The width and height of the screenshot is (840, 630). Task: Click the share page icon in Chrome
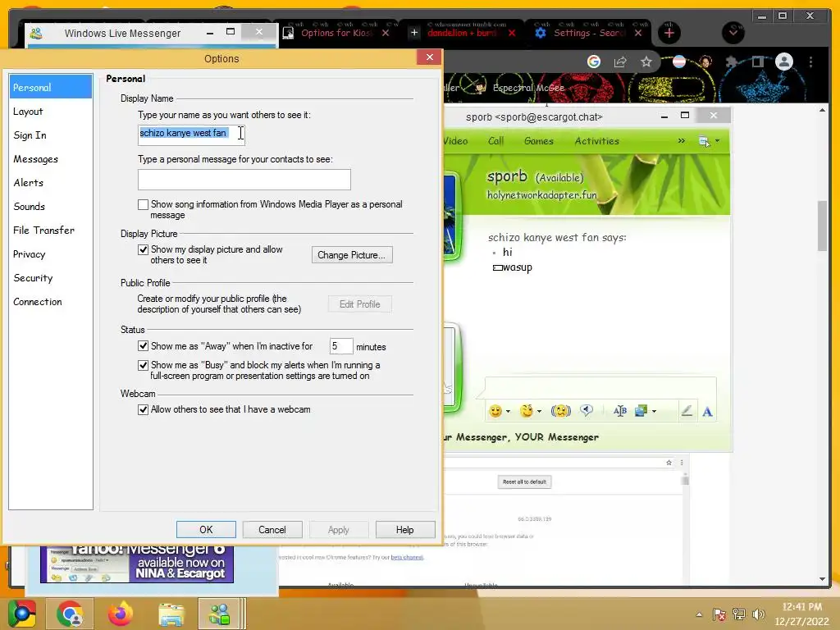coord(620,62)
